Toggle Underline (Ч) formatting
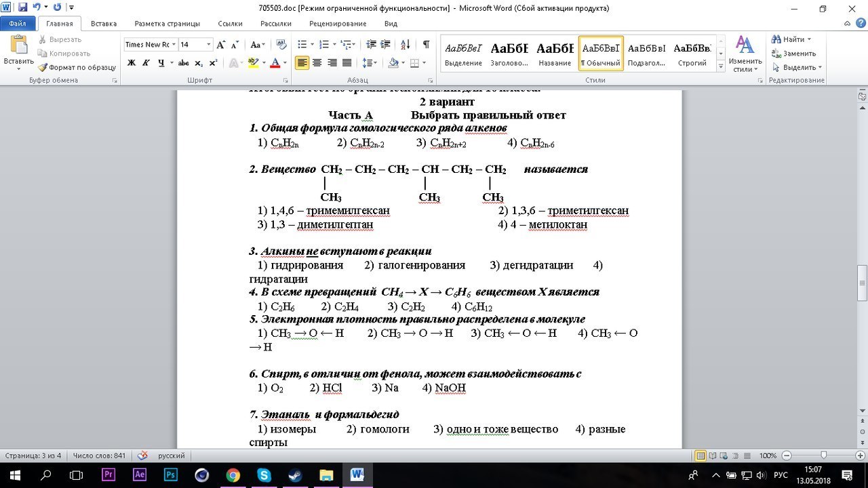The image size is (868, 488). (161, 63)
